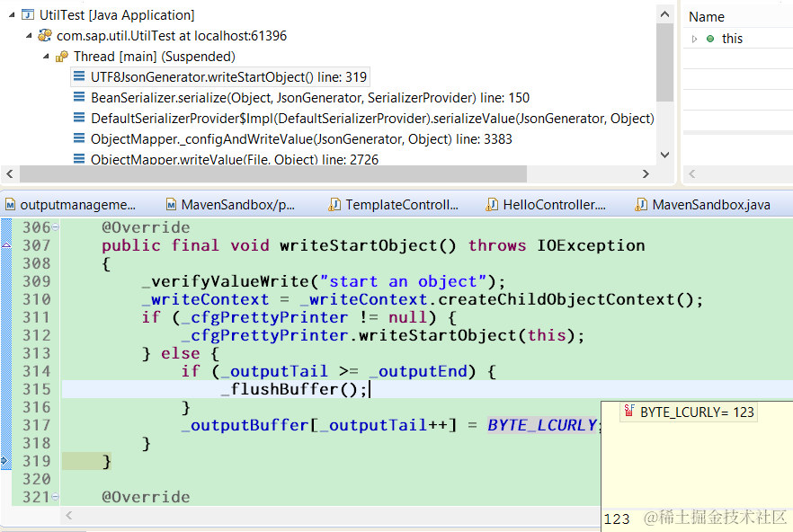Click stack frame icon of ObjectMapper.writeValue
The image size is (793, 532).
point(79,159)
